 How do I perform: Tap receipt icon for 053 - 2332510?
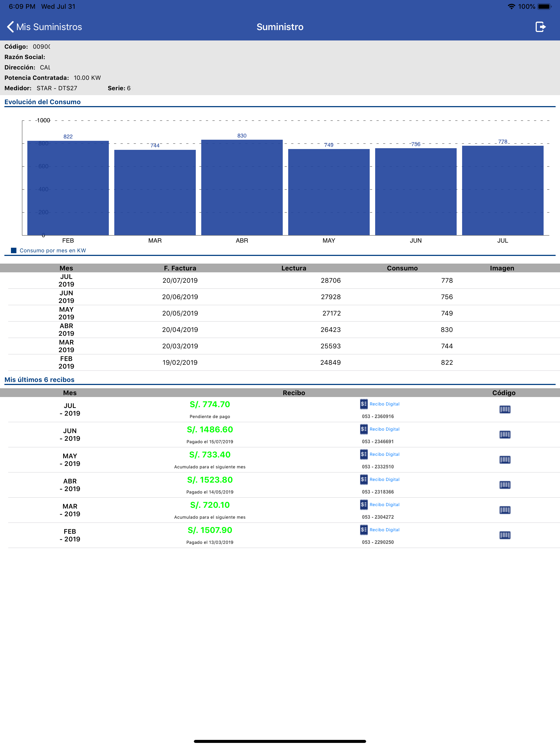[364, 454]
